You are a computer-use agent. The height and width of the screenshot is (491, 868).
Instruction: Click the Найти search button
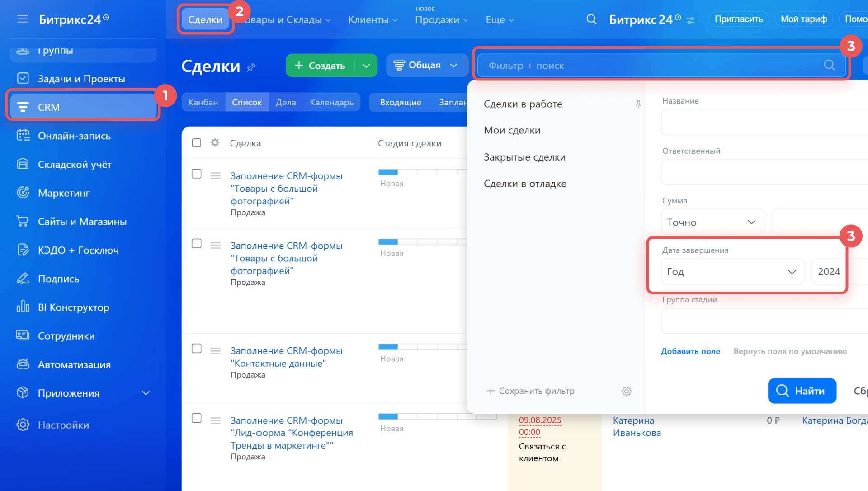802,391
